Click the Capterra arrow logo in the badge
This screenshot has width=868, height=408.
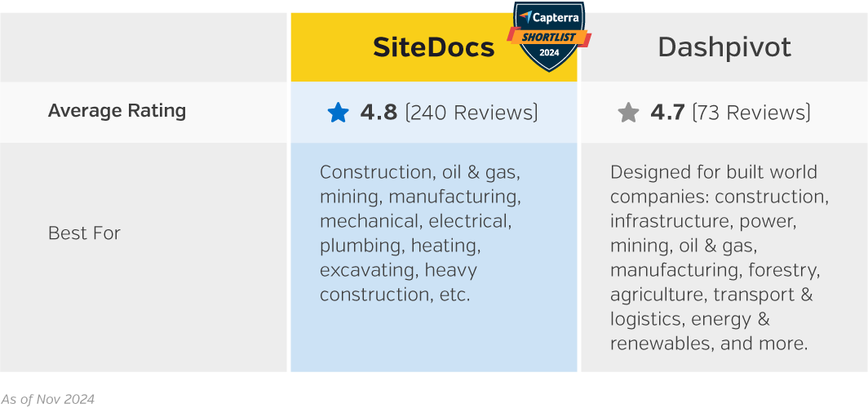pos(525,16)
